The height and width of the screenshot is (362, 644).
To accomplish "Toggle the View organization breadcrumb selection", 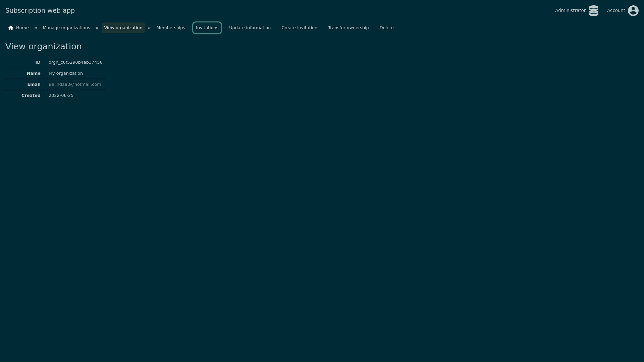I will pyautogui.click(x=123, y=28).
